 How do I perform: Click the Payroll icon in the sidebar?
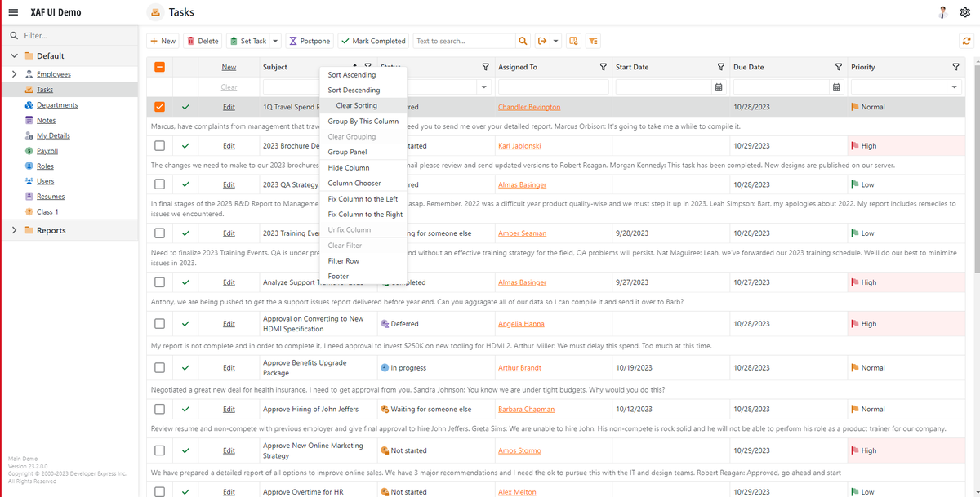(29, 151)
